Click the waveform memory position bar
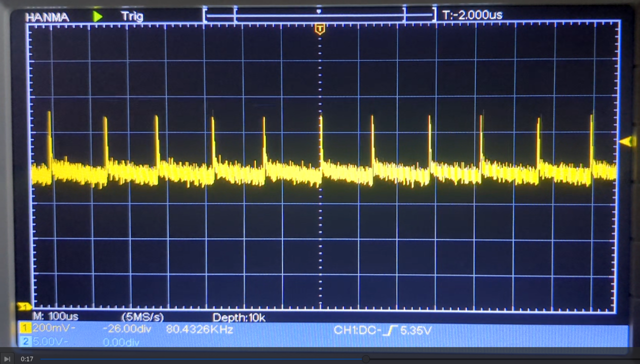The width and height of the screenshot is (640, 364). pyautogui.click(x=319, y=15)
